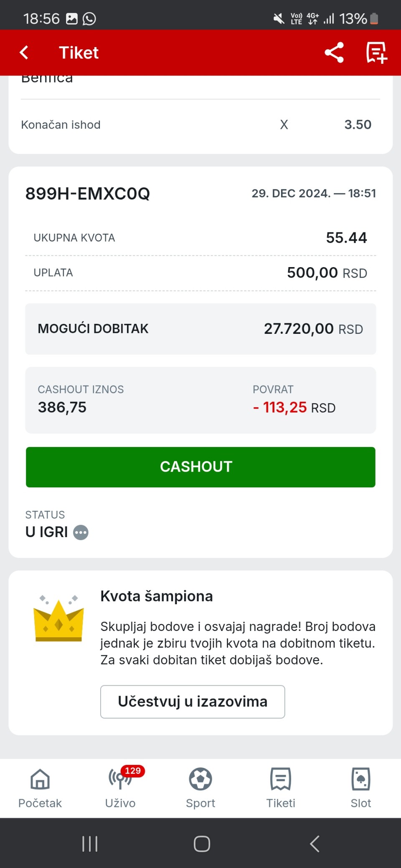Screen dimensions: 401x868
Task: Share this ticket via share icon
Action: tap(334, 53)
